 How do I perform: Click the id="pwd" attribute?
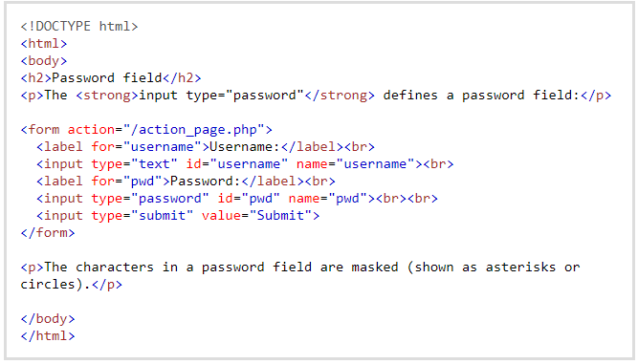(x=249, y=199)
